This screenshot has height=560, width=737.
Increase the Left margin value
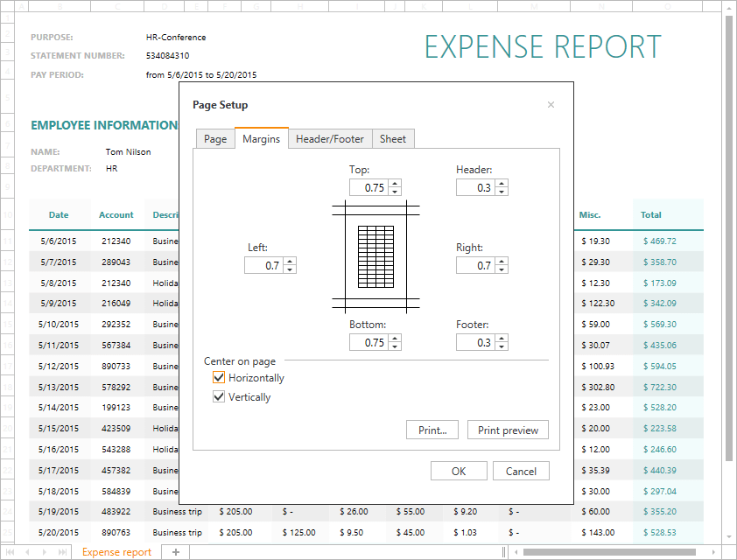pyautogui.click(x=290, y=262)
